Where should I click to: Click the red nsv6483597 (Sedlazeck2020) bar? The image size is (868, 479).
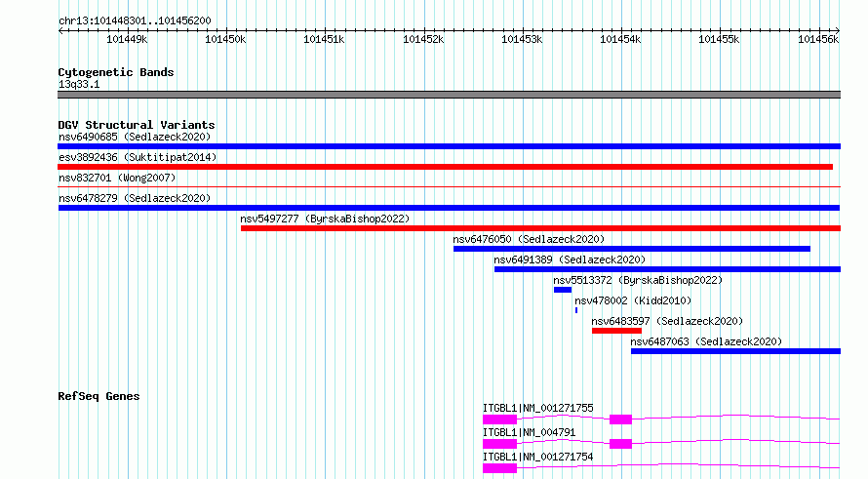616,331
